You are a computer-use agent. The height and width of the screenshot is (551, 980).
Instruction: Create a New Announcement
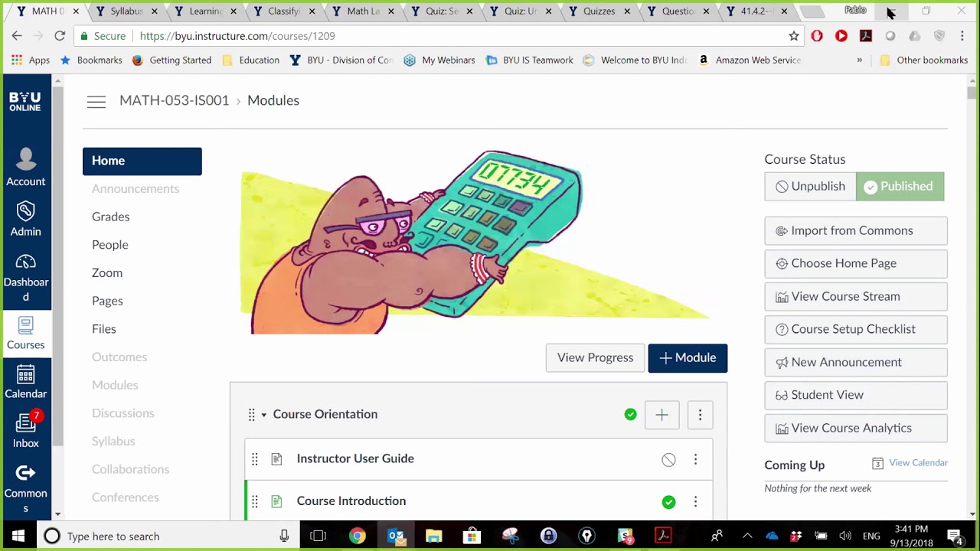click(x=856, y=362)
